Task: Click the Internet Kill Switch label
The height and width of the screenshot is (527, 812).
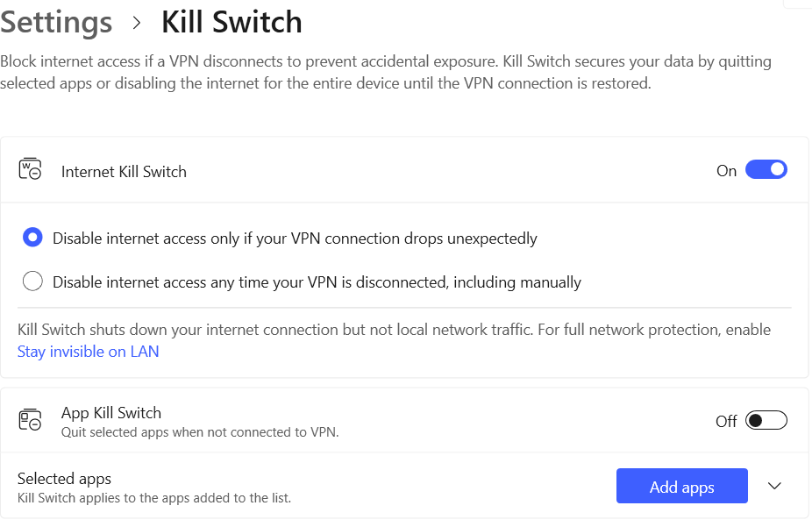Action: tap(124, 172)
